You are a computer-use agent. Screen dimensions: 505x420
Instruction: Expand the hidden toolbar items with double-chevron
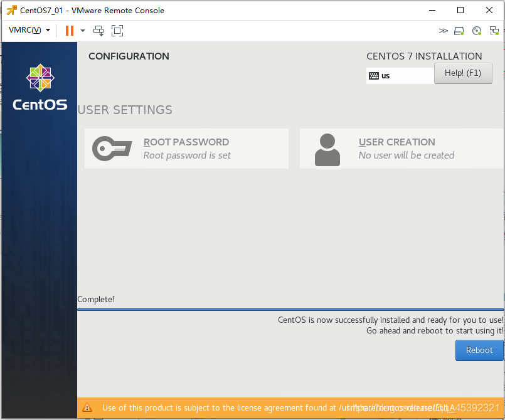(444, 30)
